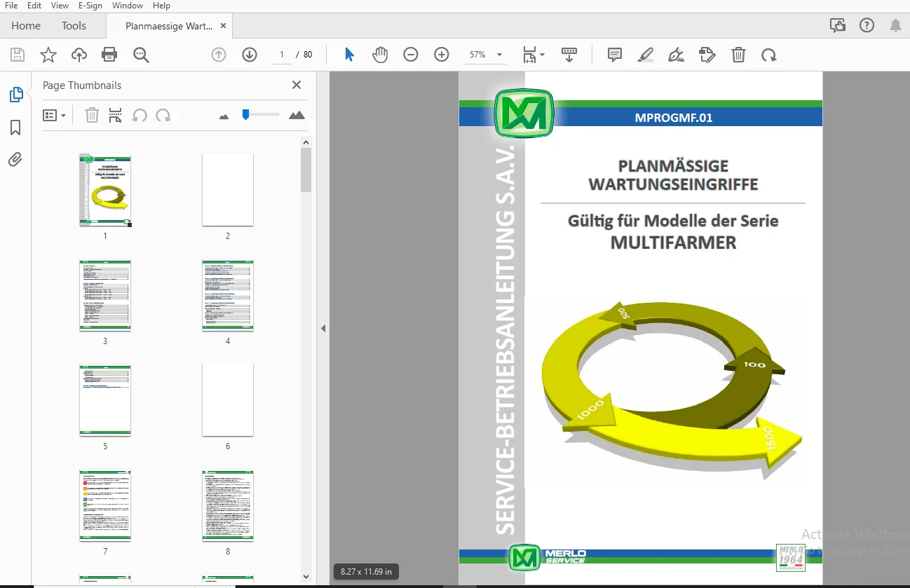Image resolution: width=910 pixels, height=588 pixels.
Task: Open the Help menu
Action: [x=161, y=6]
